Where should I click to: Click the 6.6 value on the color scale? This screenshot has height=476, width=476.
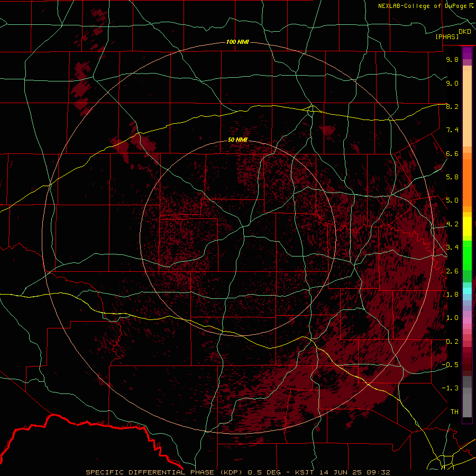click(452, 153)
